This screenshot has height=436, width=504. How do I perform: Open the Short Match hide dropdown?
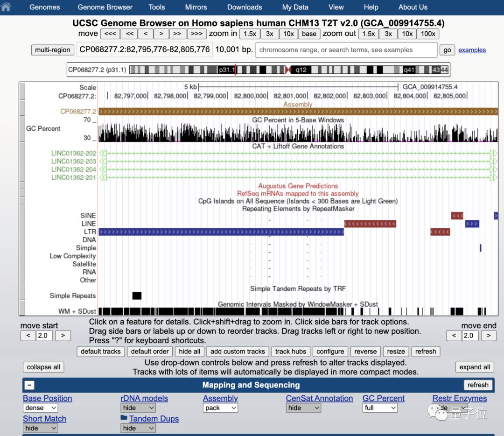(40, 428)
